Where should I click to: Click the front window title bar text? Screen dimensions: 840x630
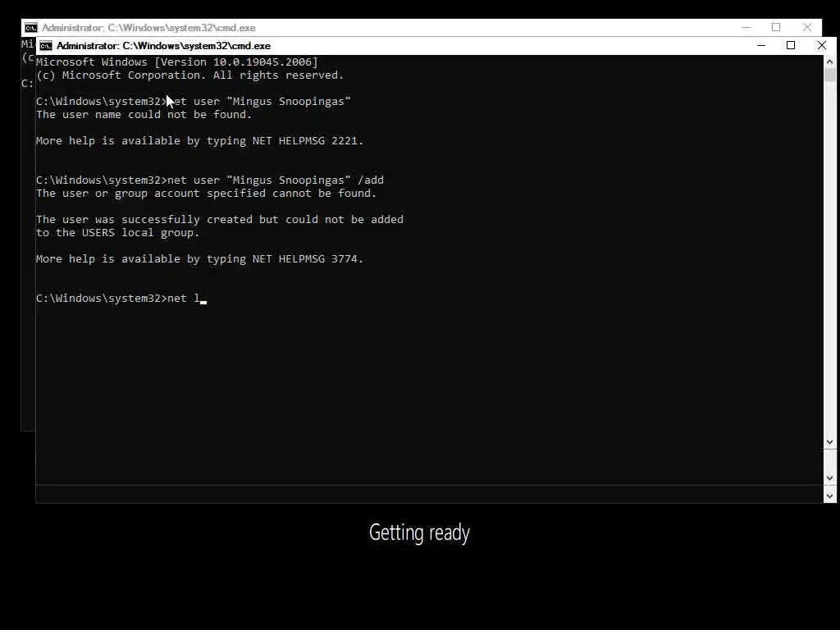163,46
